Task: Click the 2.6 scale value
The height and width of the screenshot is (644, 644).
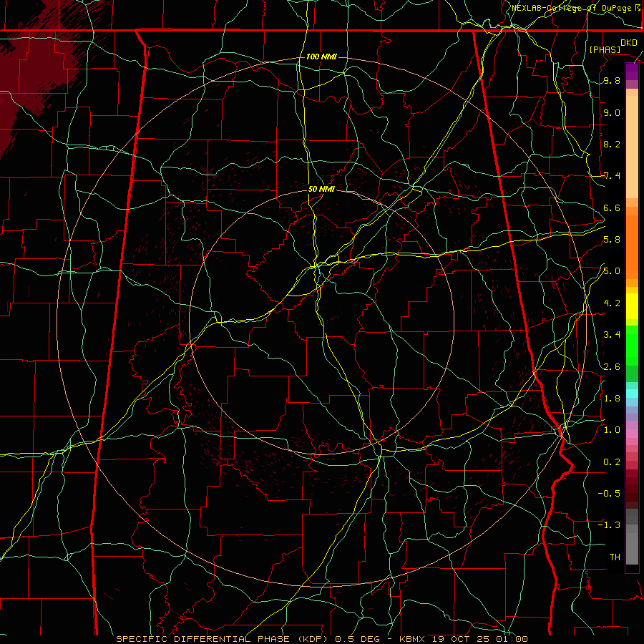Action: (x=612, y=366)
